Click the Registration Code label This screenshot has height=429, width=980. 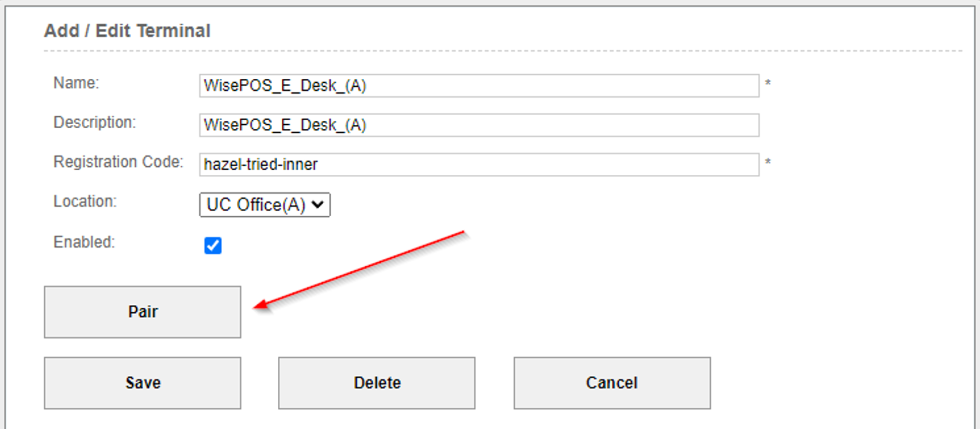[118, 162]
